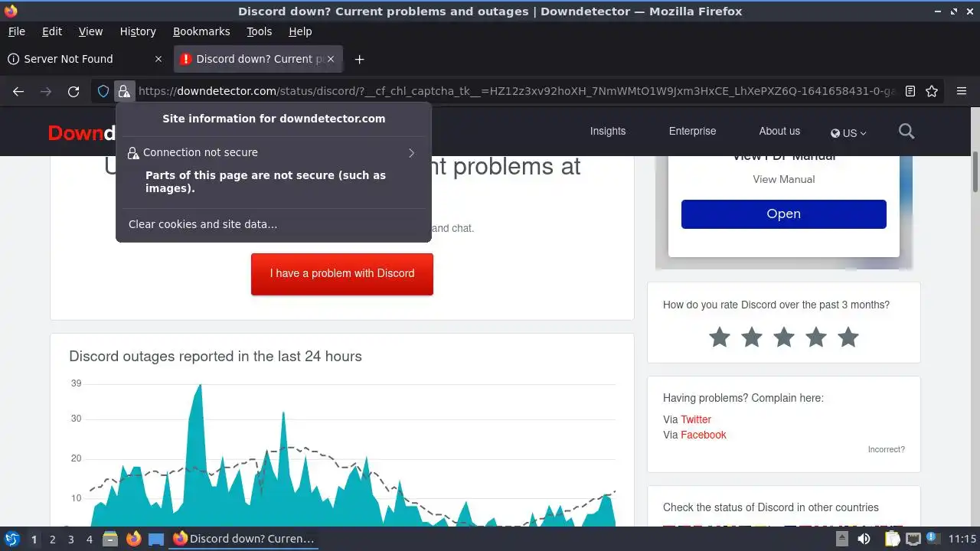980x551 pixels.
Task: Open the Edit menu
Action: click(52, 31)
